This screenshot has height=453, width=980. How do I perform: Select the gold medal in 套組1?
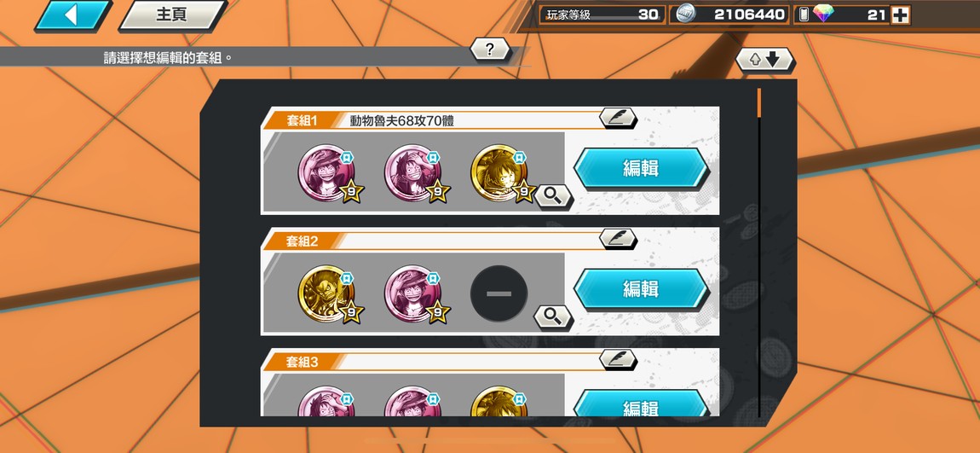coord(499,173)
